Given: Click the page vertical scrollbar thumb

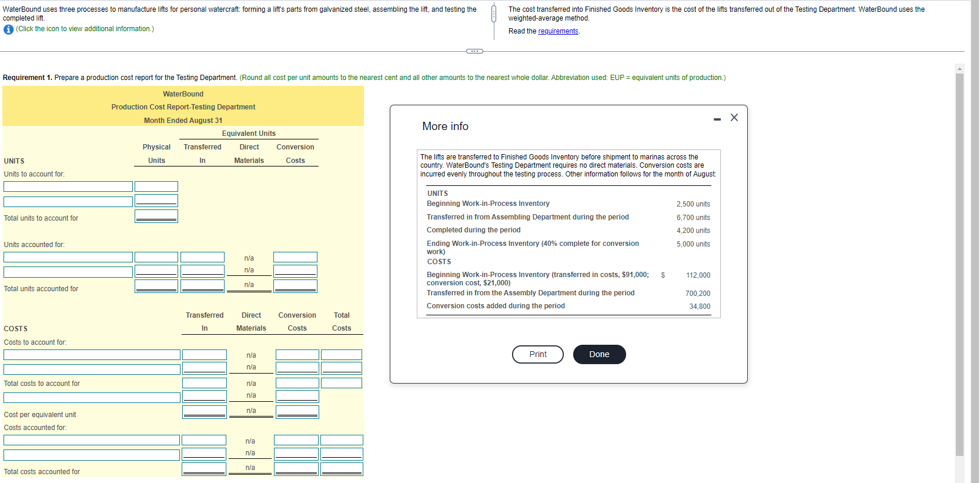Looking at the screenshot, I should click(x=960, y=264).
